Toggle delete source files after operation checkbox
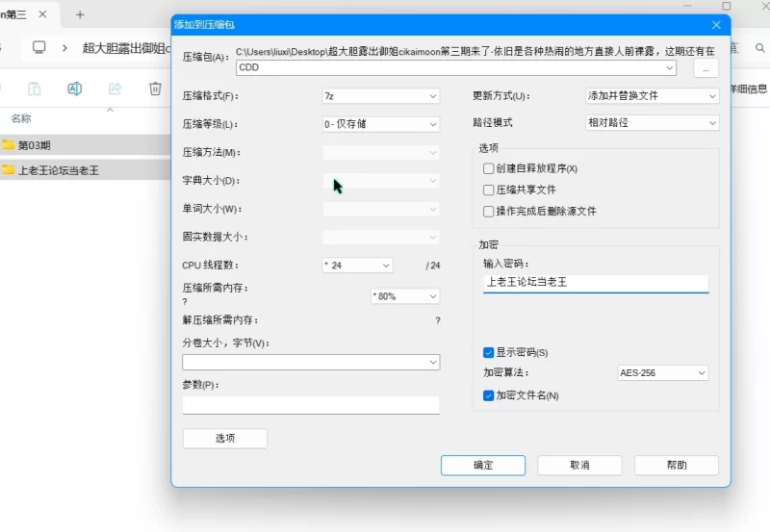This screenshot has height=532, width=770. tap(488, 212)
